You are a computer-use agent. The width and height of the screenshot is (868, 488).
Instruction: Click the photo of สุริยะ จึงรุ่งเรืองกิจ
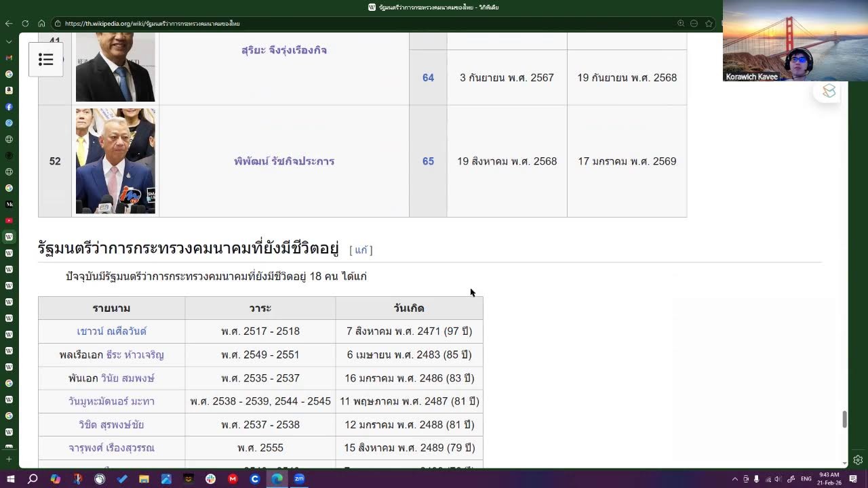(115, 66)
